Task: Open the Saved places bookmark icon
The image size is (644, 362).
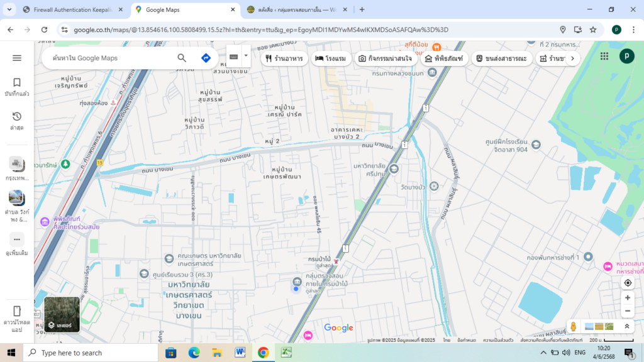Action: [x=17, y=82]
